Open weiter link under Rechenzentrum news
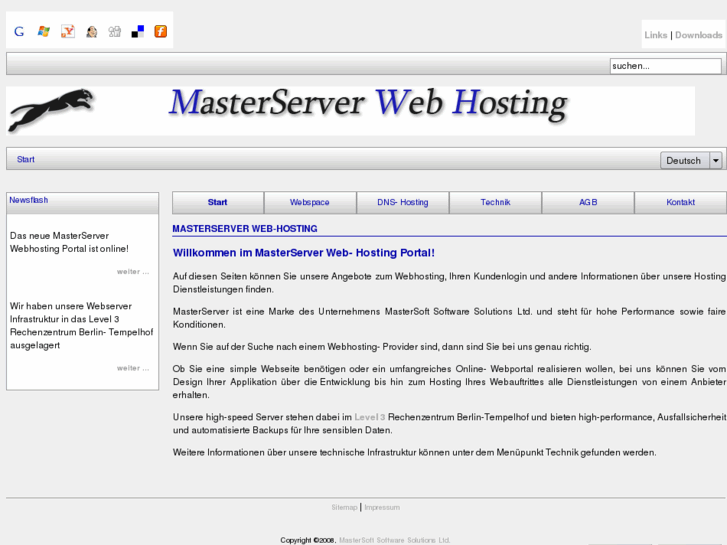This screenshot has height=545, width=727. click(133, 368)
